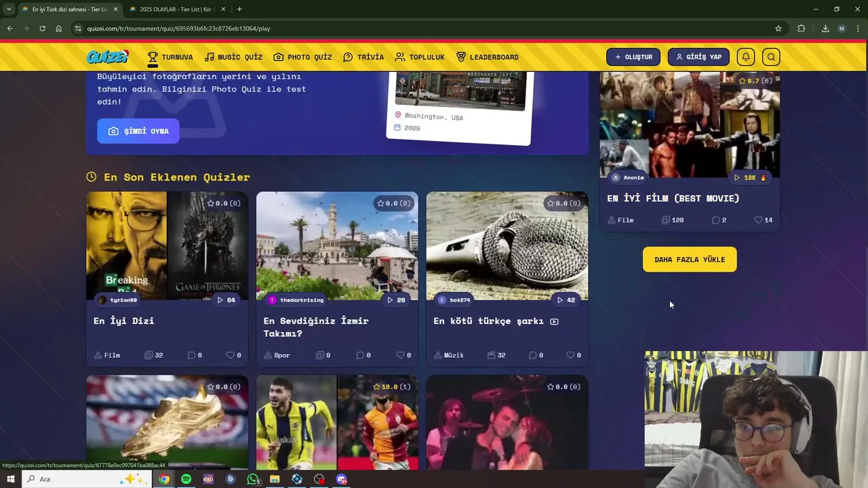This screenshot has width=868, height=488.
Task: Expand the tab search dropdown arrow
Action: [x=9, y=9]
